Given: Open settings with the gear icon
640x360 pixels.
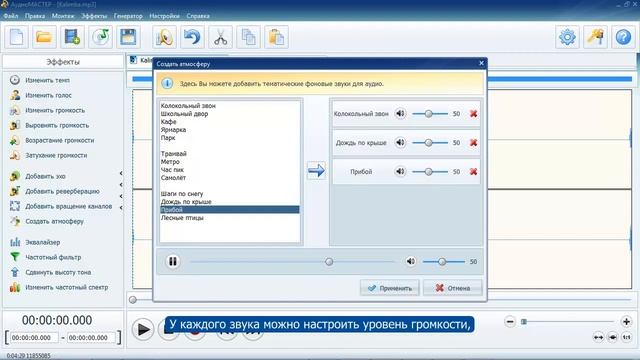Looking at the screenshot, I should 567,37.
